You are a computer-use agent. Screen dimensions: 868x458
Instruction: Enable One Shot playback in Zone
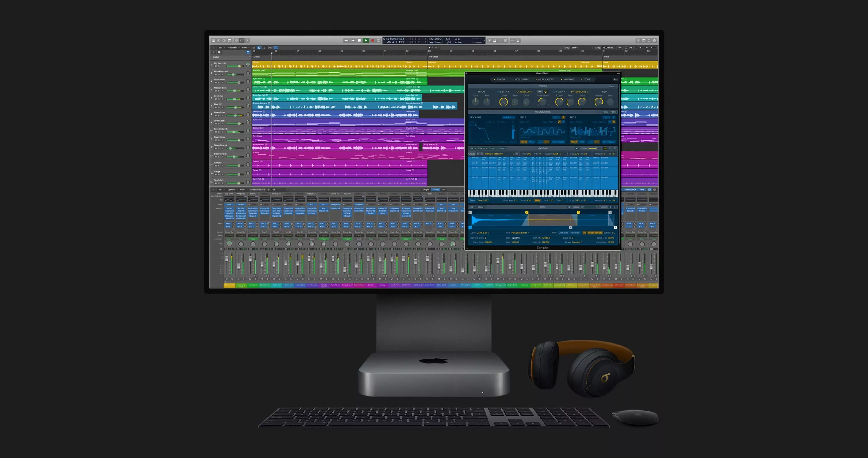click(563, 233)
